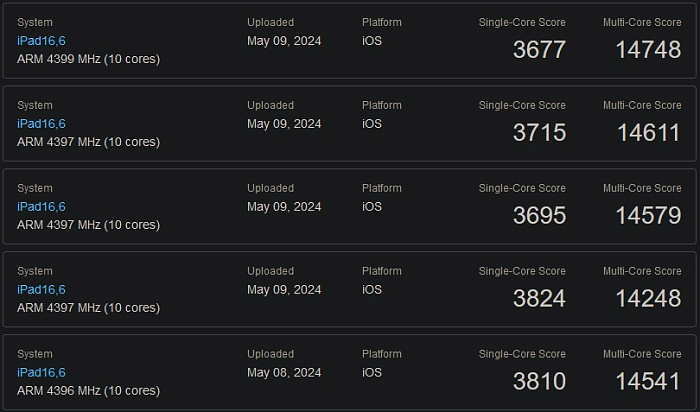Select the multi-core score 14611

[x=647, y=133]
